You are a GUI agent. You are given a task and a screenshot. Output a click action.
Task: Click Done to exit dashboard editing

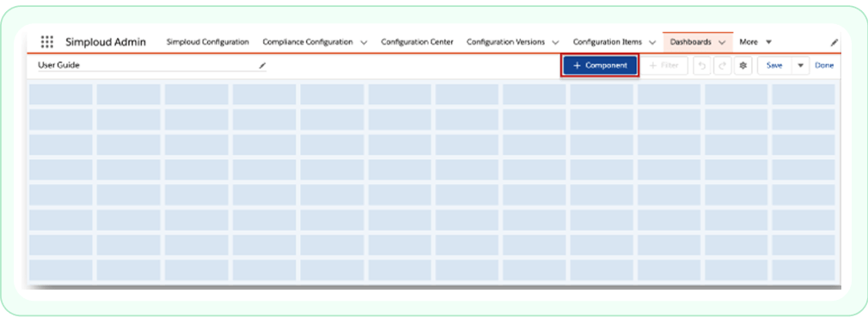tap(823, 65)
